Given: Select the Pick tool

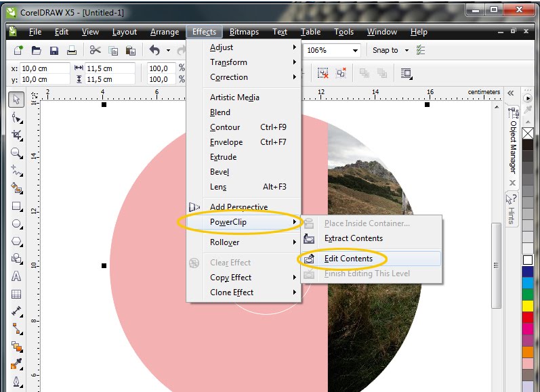Looking at the screenshot, I should click(x=16, y=100).
